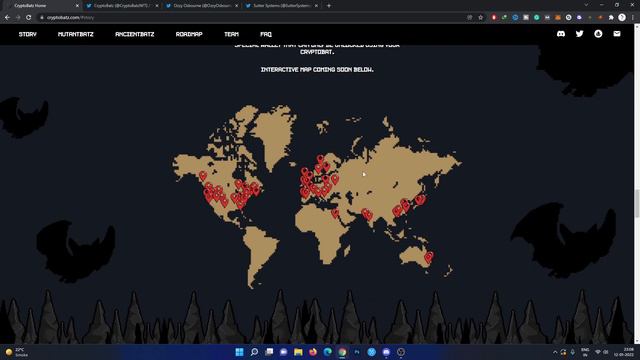This screenshot has width=640, height=360.
Task: Open taskbar Search magnifier
Action: [x=254, y=352]
